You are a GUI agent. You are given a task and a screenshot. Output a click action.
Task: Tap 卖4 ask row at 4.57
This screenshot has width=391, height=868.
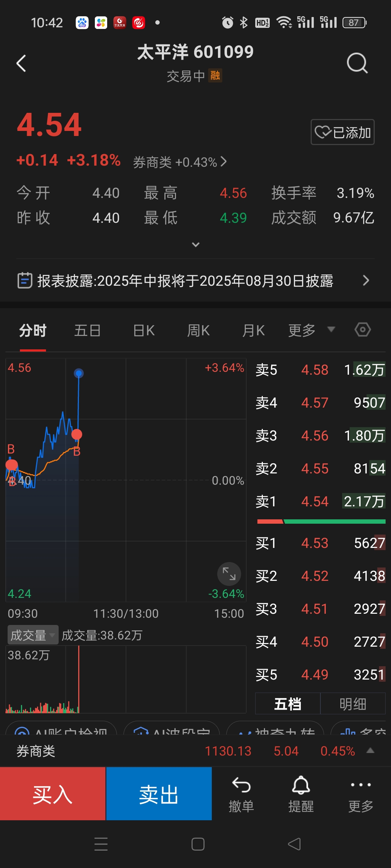[320, 403]
